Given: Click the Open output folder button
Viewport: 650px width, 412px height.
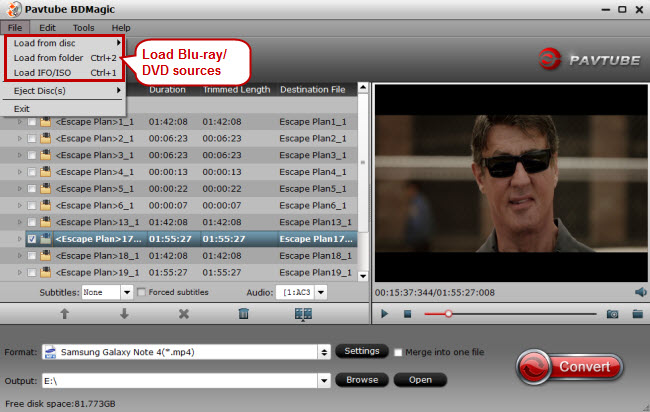Looking at the screenshot, I should (420, 380).
